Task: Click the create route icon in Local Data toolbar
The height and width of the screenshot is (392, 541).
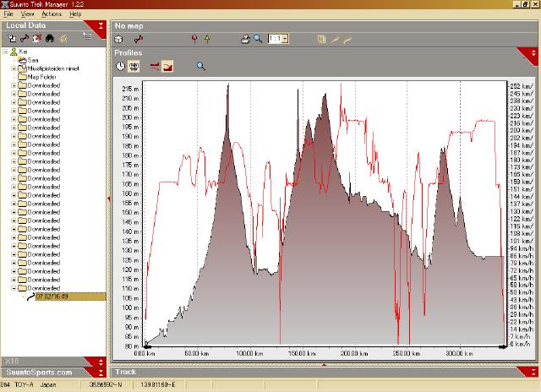Action: 25,38
